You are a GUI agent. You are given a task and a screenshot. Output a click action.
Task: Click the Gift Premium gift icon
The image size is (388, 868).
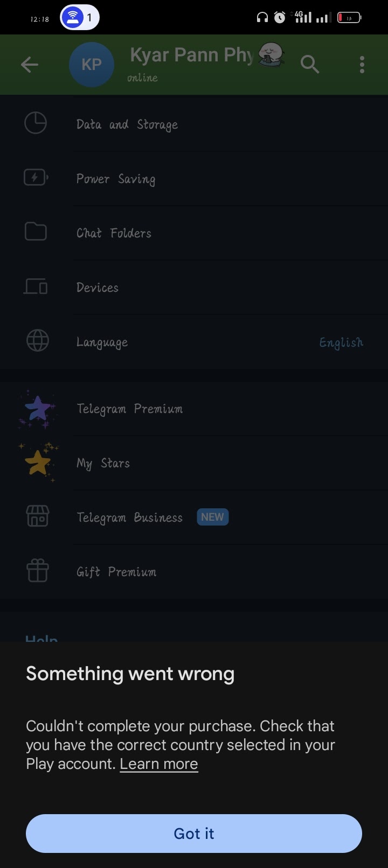click(37, 571)
